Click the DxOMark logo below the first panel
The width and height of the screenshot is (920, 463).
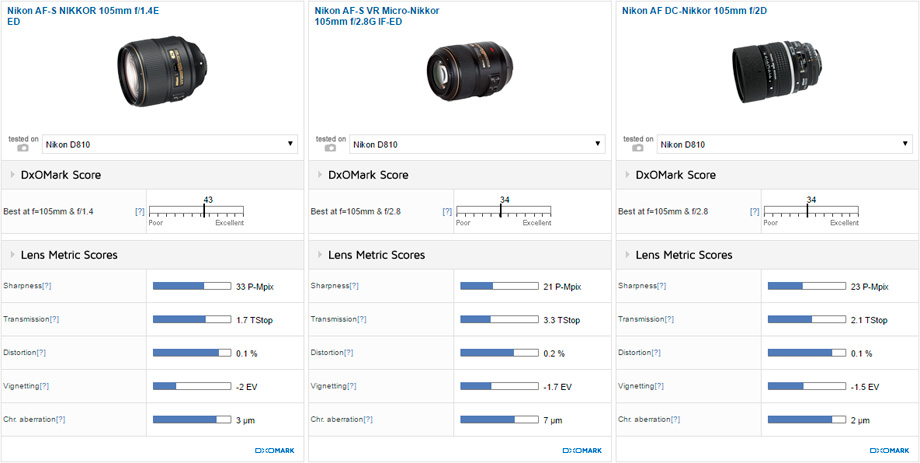[x=274, y=451]
